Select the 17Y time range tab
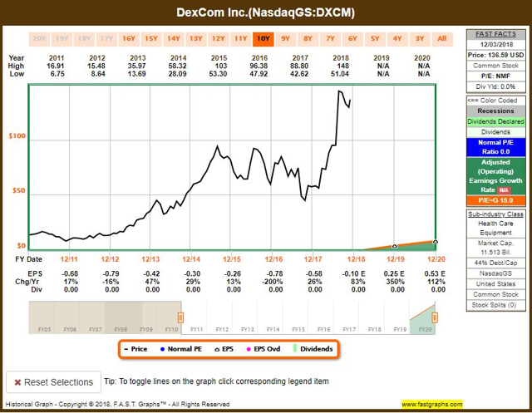532x413 pixels. point(106,39)
